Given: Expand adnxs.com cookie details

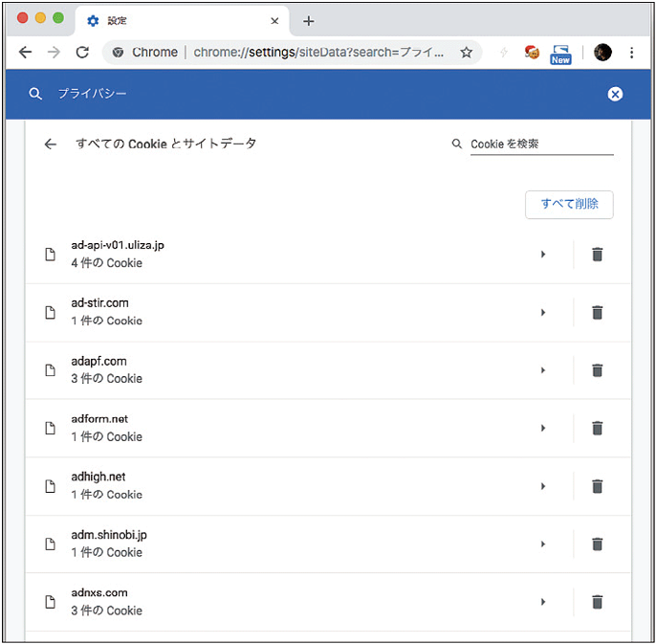Looking at the screenshot, I should click(x=543, y=602).
